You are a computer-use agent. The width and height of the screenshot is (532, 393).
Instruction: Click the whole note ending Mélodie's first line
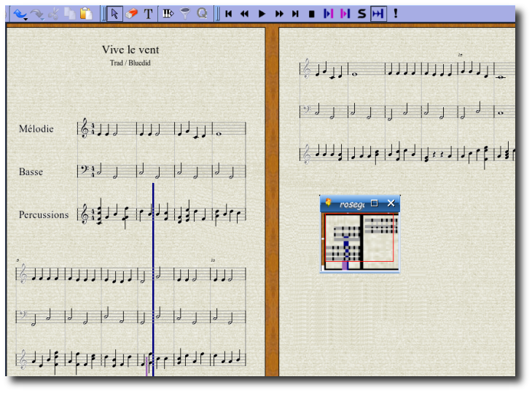[219, 133]
